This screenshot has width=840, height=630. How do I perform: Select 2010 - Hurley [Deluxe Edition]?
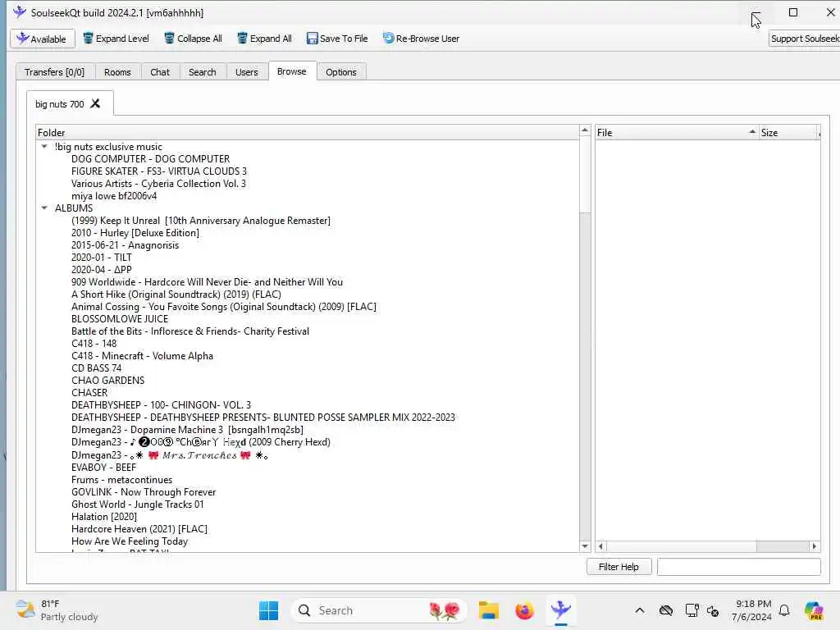coord(135,233)
